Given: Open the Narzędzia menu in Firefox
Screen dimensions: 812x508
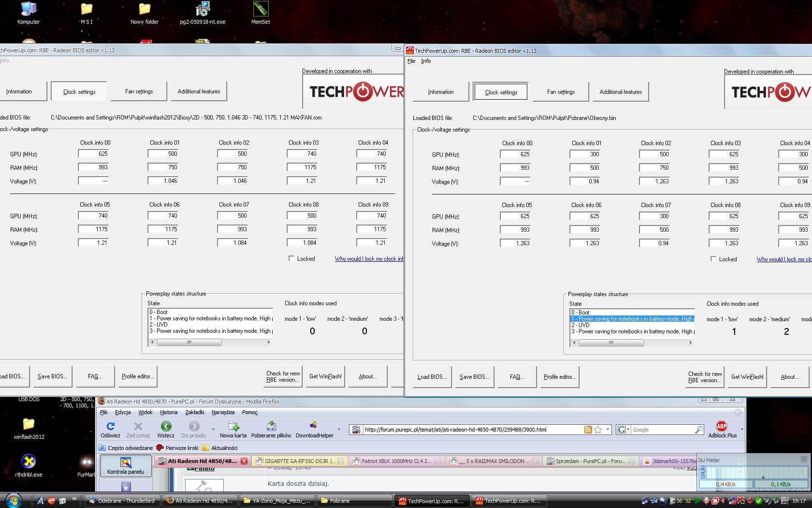Looking at the screenshot, I should click(x=223, y=412).
